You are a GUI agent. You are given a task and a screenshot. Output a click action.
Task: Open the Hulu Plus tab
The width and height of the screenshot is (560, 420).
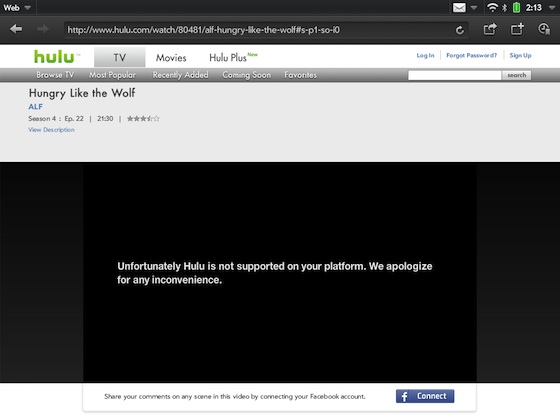coord(233,58)
